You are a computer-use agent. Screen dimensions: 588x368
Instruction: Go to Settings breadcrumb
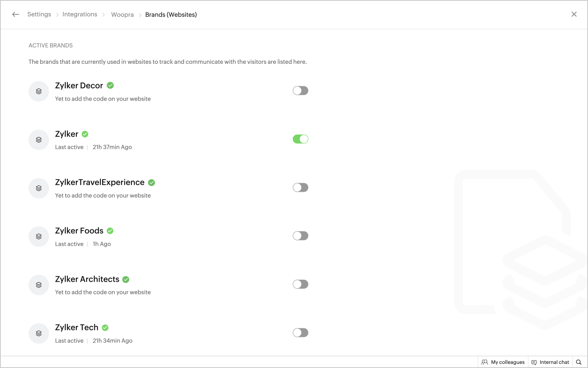pyautogui.click(x=39, y=14)
